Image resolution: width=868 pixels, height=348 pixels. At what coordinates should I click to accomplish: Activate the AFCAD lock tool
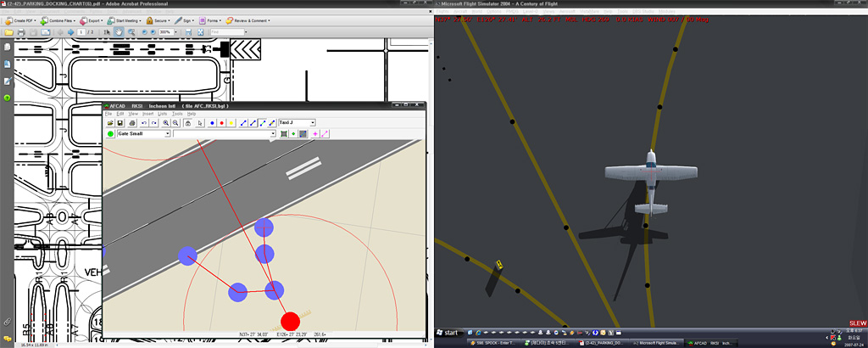188,123
